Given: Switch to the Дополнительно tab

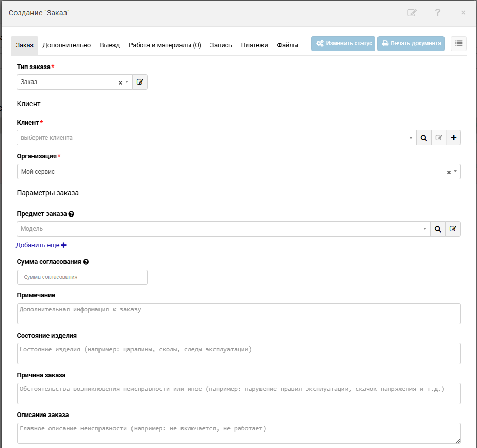Looking at the screenshot, I should point(67,45).
